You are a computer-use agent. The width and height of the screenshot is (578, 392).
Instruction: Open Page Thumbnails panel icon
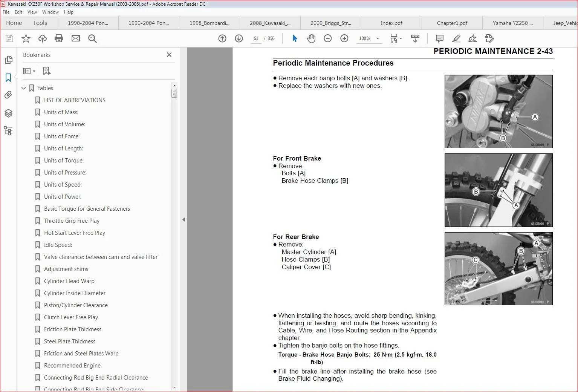pos(9,60)
